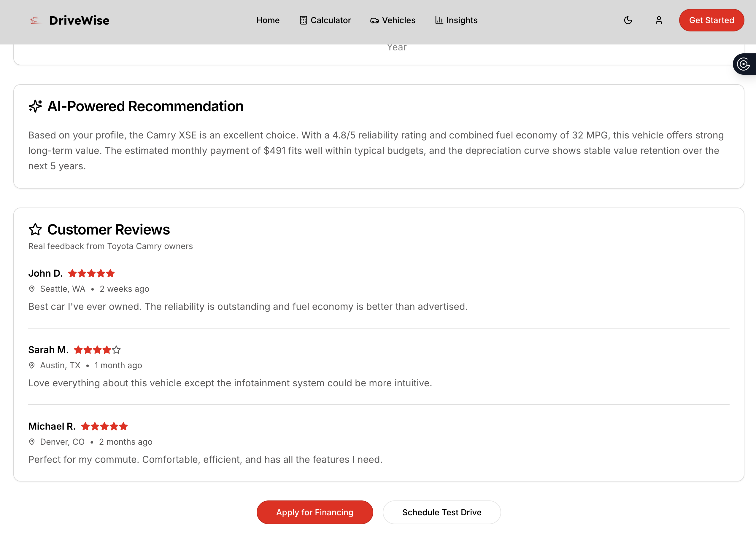The height and width of the screenshot is (539, 756).
Task: Click the location pin next to Seattle, WA
Action: 32,289
